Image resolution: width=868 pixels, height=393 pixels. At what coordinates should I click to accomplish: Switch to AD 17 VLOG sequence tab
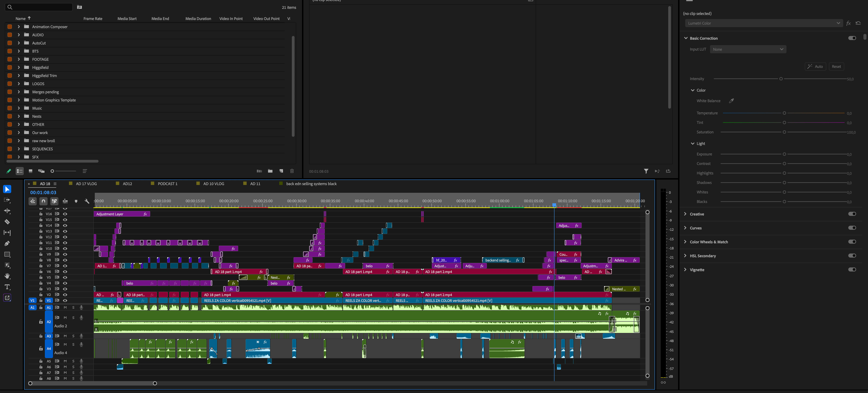86,184
